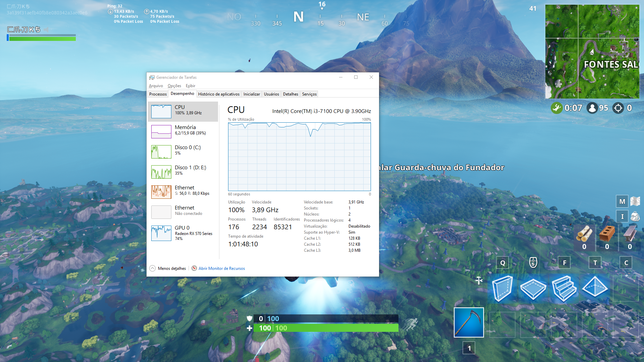
Task: Minimize the Gerenciador de Tarefas window
Action: click(x=340, y=77)
